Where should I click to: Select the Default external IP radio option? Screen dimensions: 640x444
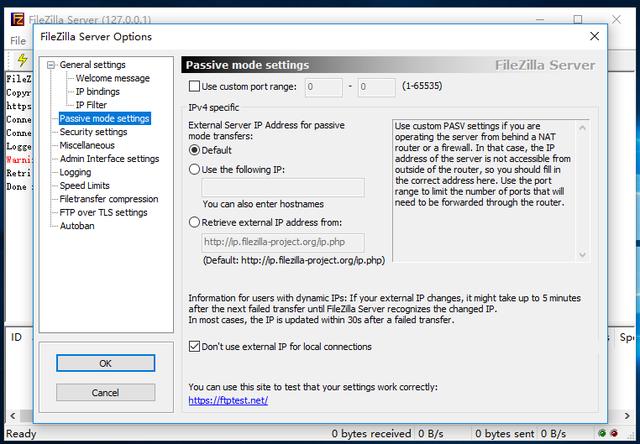194,150
